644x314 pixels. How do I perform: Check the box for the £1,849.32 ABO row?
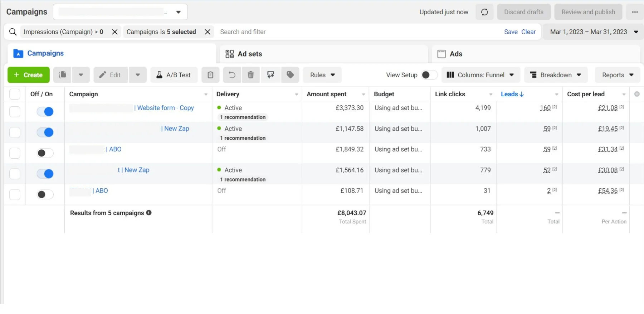coord(15,153)
